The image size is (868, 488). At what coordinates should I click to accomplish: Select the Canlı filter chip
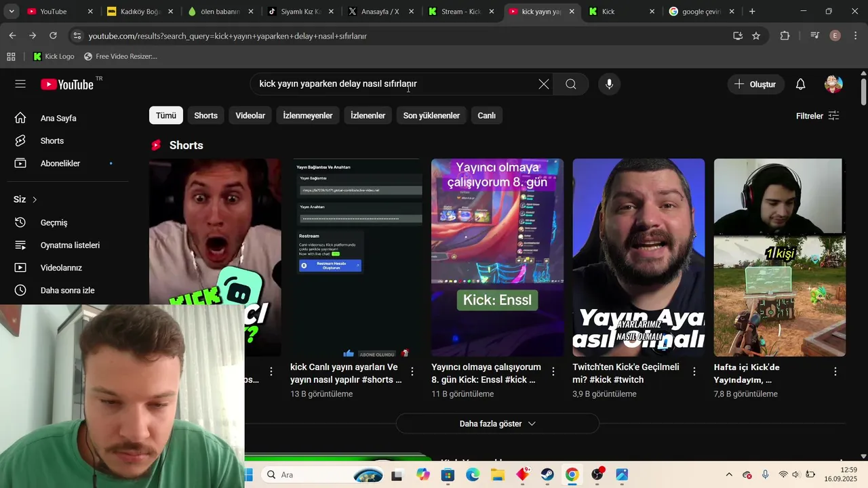[487, 115]
